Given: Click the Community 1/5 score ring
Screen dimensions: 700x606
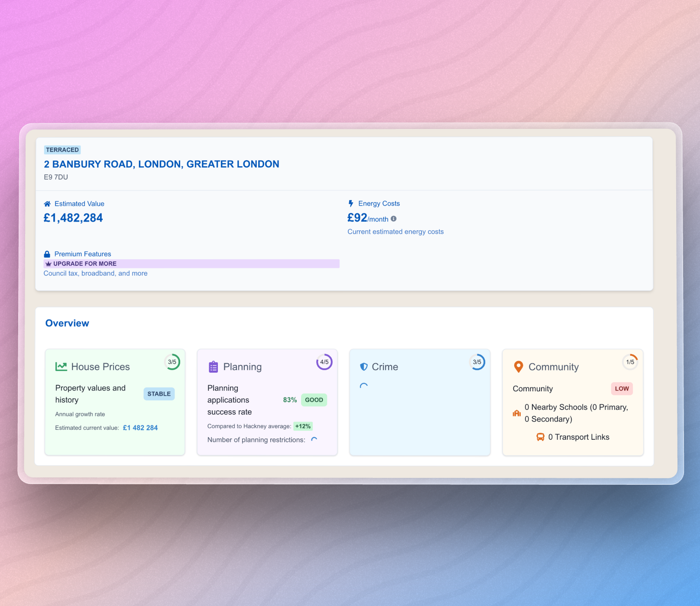Looking at the screenshot, I should pos(630,362).
